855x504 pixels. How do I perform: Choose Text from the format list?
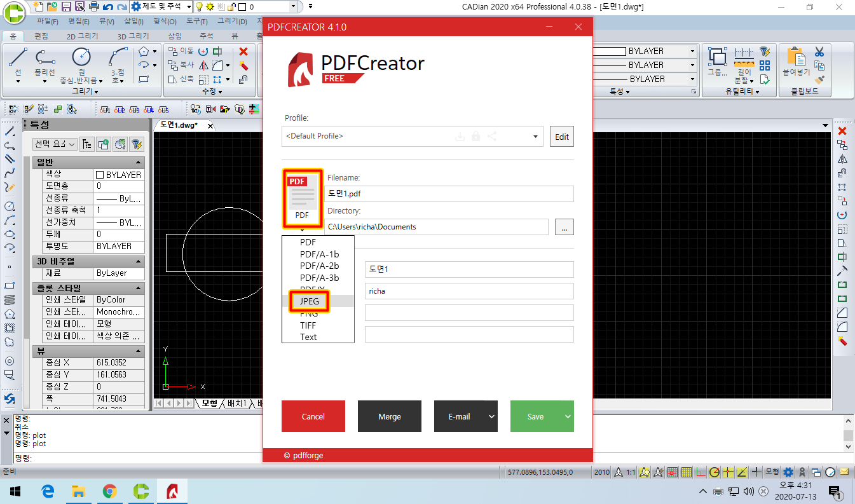[308, 337]
